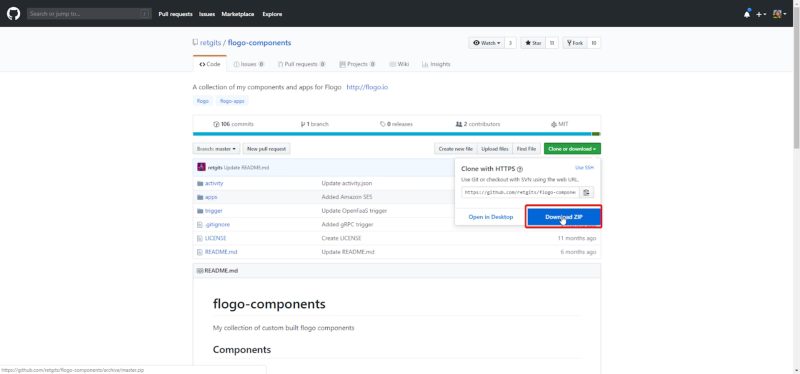View the 106 commits
This screenshot has height=374, width=800.
click(x=233, y=124)
